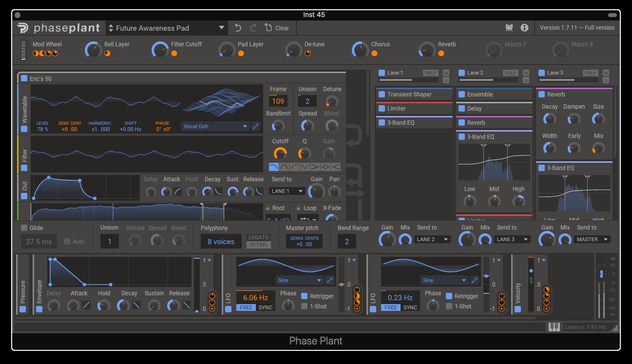632x364 pixels.
Task: Step through presets with up/down arrows
Action: (x=111, y=28)
